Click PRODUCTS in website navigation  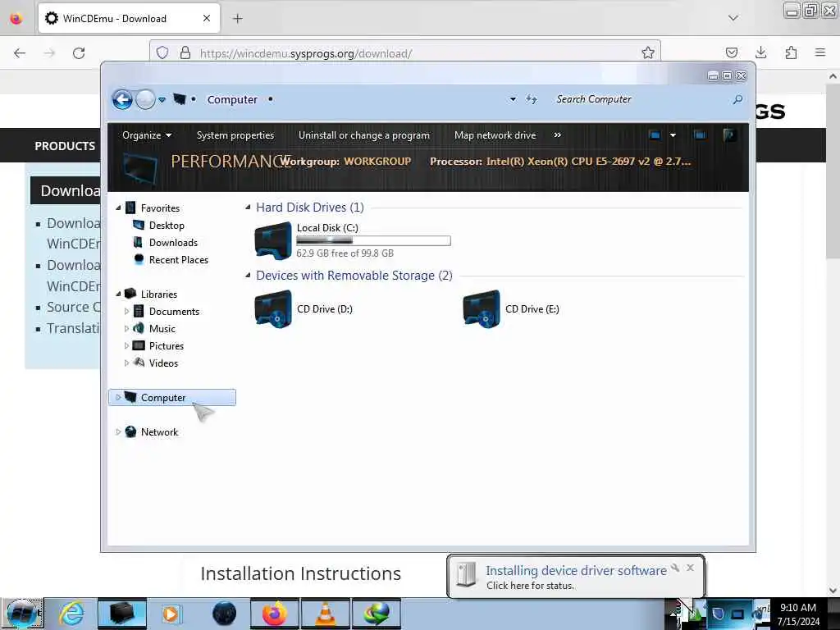click(x=65, y=146)
